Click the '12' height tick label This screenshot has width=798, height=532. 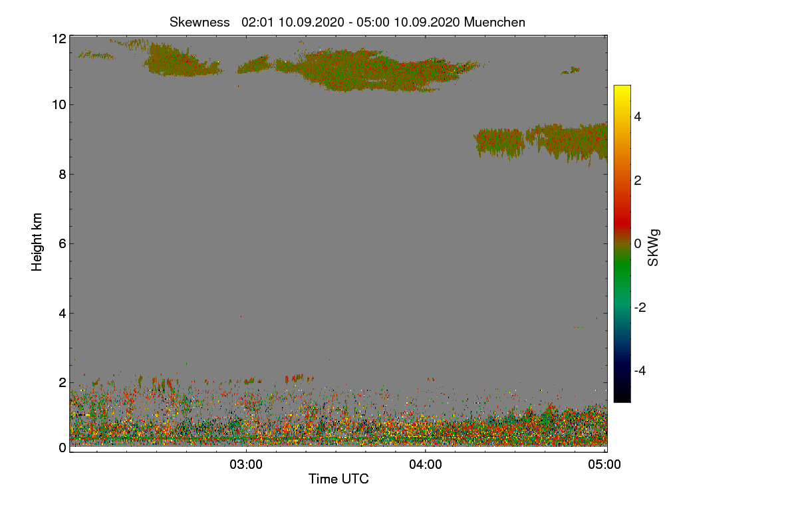[59, 39]
